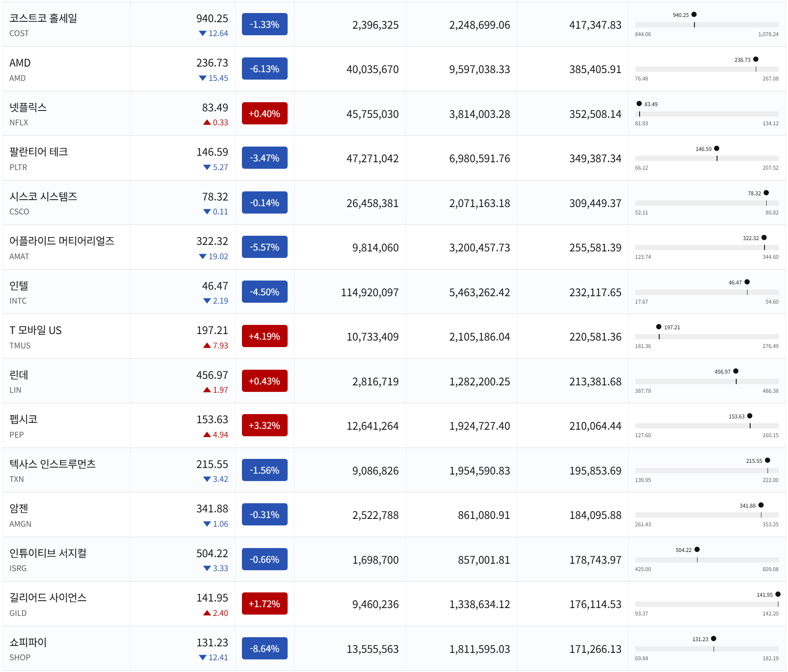The image size is (788, 672).
Task: Click the NFLX volume value 45,755,030
Action: click(372, 114)
